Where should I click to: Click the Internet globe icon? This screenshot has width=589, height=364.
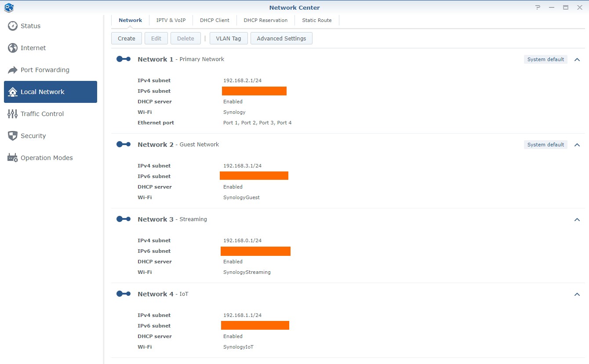[x=13, y=48]
